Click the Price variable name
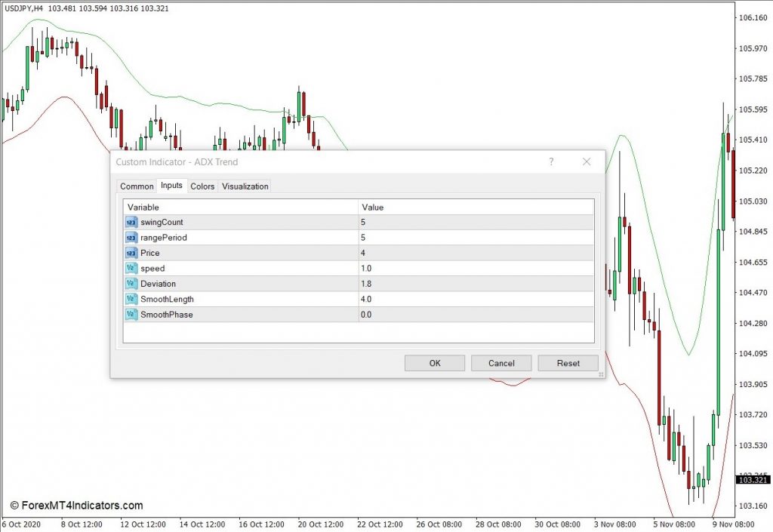773x532 pixels. 150,253
